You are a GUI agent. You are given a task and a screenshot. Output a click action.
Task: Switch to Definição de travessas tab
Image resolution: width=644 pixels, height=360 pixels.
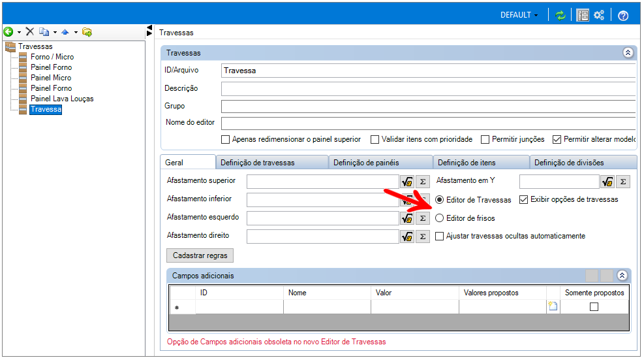tap(271, 163)
